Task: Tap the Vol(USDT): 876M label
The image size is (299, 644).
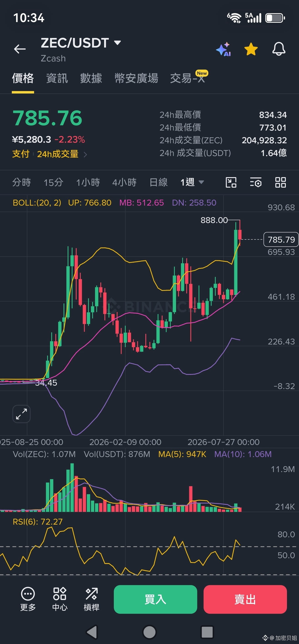Action: 117,454
